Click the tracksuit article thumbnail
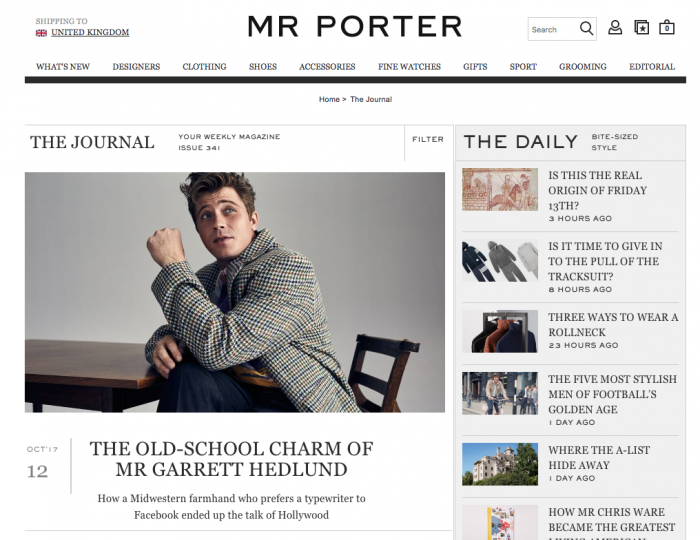The height and width of the screenshot is (540, 700). 500,261
